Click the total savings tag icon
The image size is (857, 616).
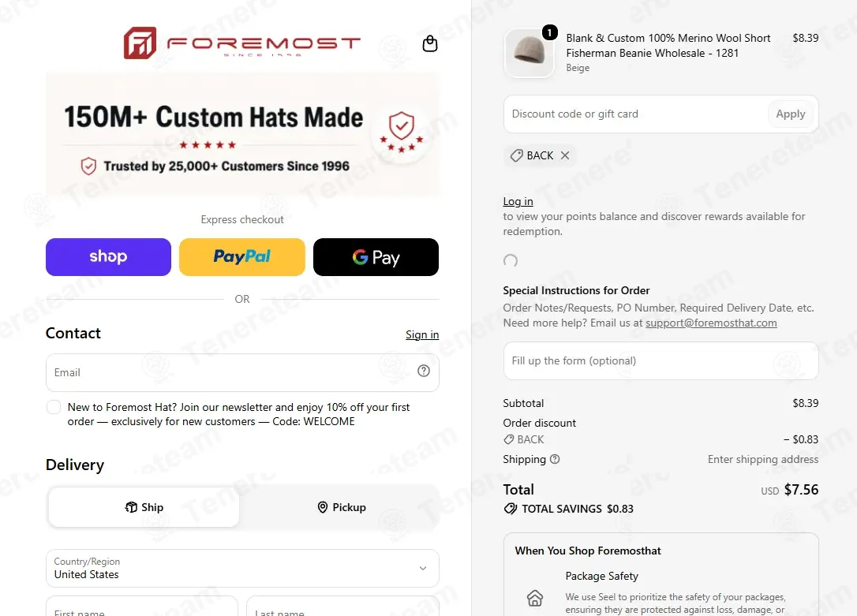(x=510, y=509)
